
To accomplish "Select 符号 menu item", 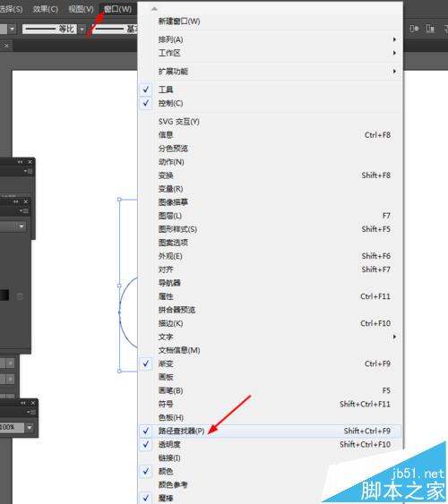I will (271, 404).
